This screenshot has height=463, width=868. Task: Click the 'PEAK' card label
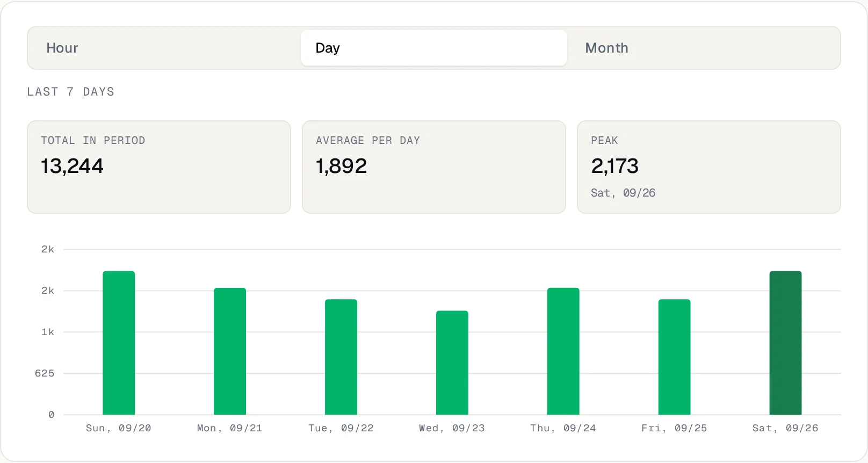pyautogui.click(x=604, y=140)
